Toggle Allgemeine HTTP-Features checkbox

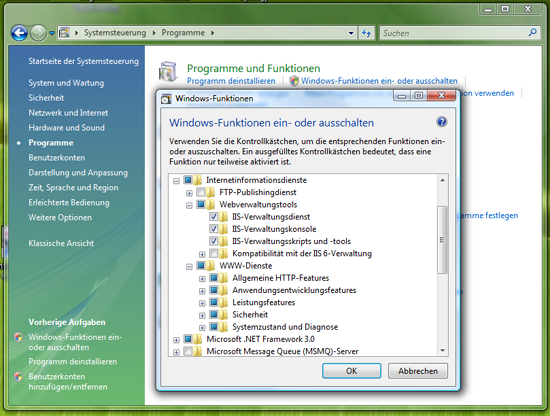(214, 278)
